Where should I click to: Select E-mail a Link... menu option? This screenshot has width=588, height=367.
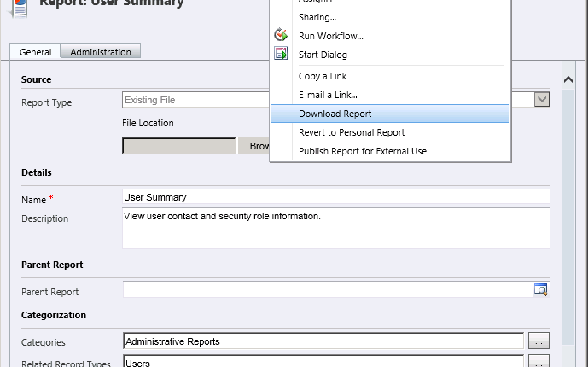point(328,95)
